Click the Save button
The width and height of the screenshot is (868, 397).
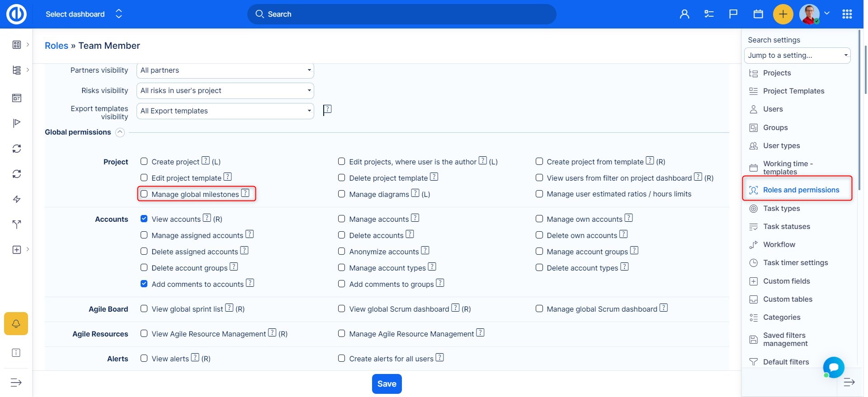387,384
